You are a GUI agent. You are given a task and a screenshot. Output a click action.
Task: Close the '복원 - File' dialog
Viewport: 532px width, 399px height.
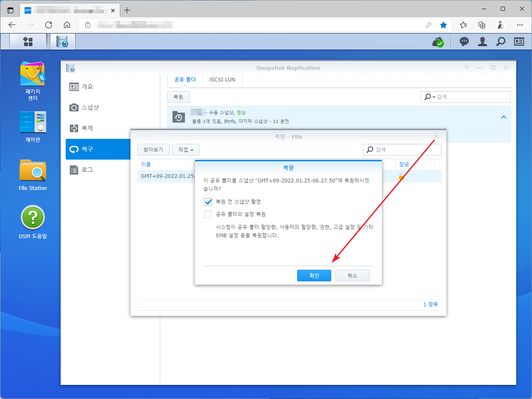pos(436,137)
